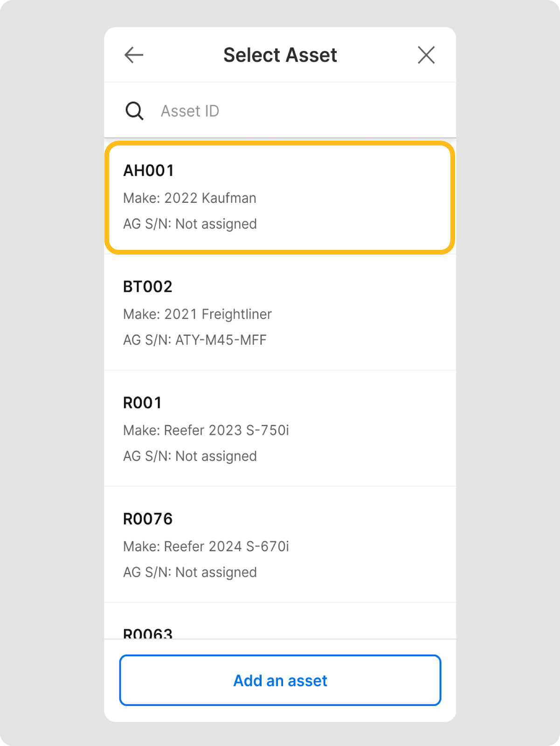Screen dimensions: 560x746
Task: Click serial number ATY-M45-MFF
Action: tap(221, 340)
